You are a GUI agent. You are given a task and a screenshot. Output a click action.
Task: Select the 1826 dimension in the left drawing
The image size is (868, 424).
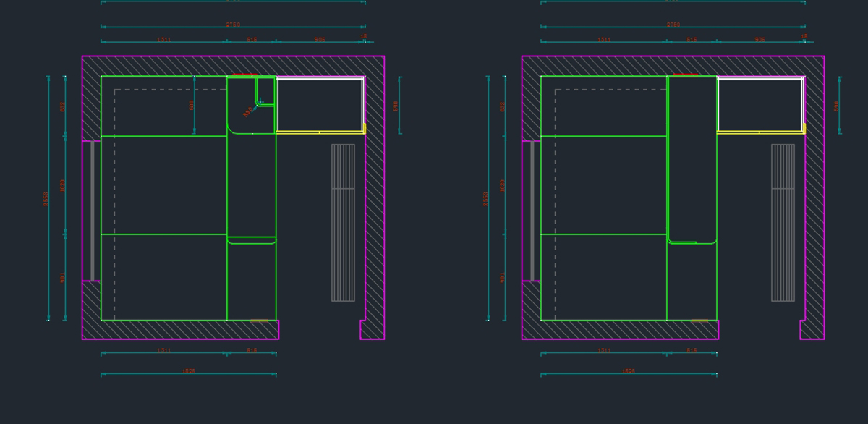(x=188, y=371)
